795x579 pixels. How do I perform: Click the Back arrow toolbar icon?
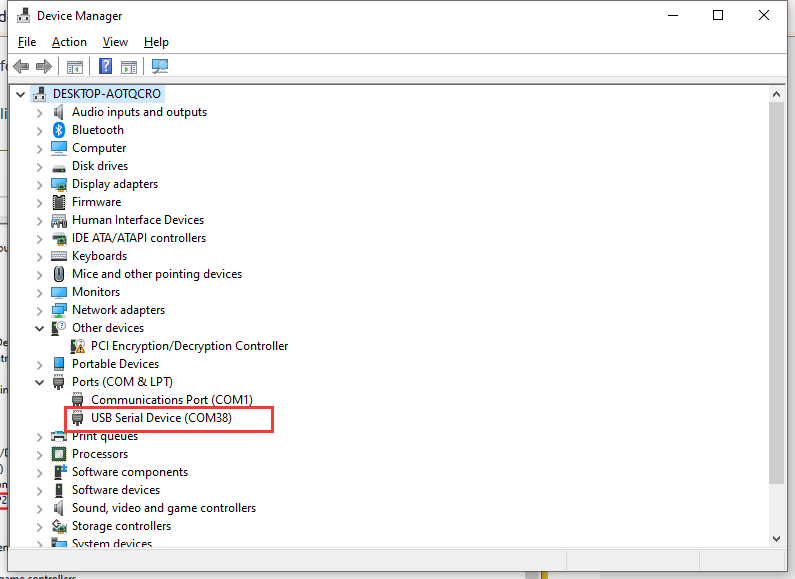21,66
